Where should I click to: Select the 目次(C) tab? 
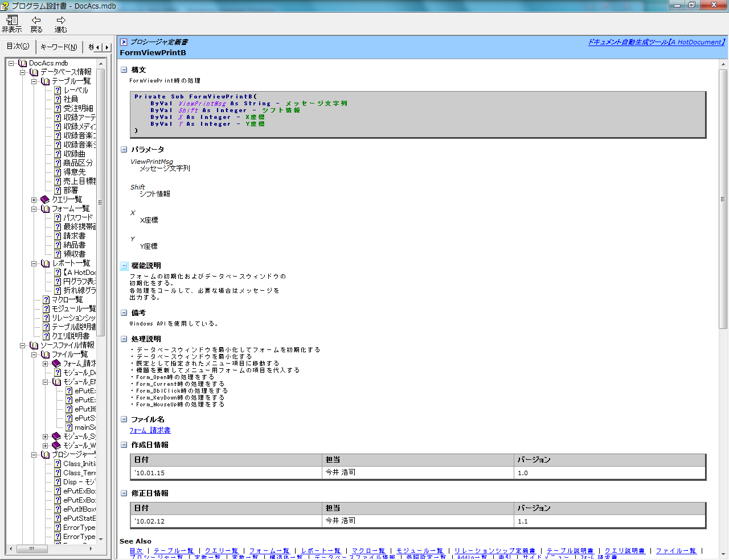click(18, 46)
